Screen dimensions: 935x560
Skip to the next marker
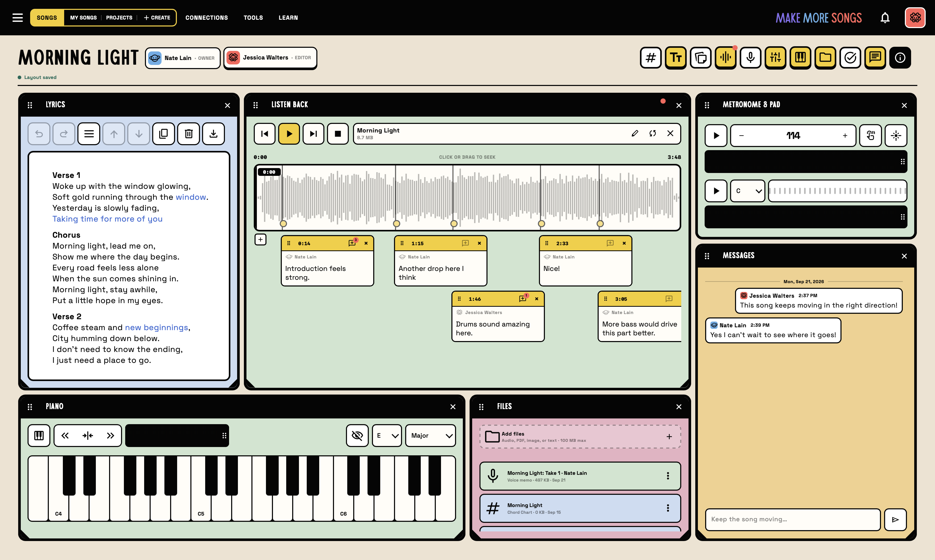pos(313,134)
